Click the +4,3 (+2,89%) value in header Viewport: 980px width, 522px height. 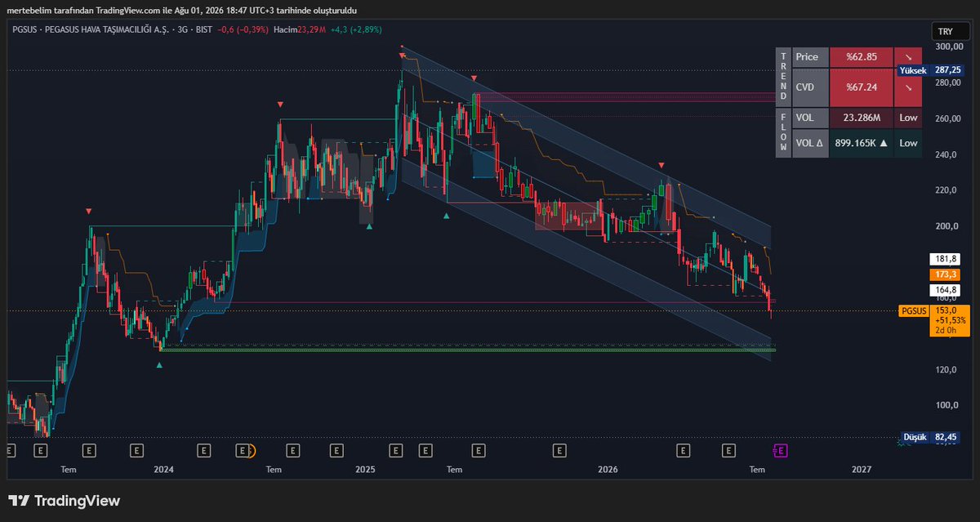[357, 31]
